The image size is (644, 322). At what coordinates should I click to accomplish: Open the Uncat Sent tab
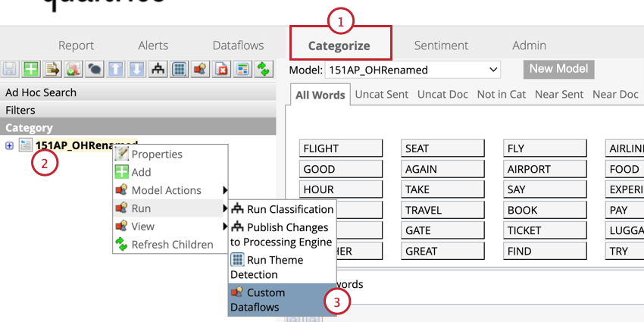pyautogui.click(x=382, y=94)
